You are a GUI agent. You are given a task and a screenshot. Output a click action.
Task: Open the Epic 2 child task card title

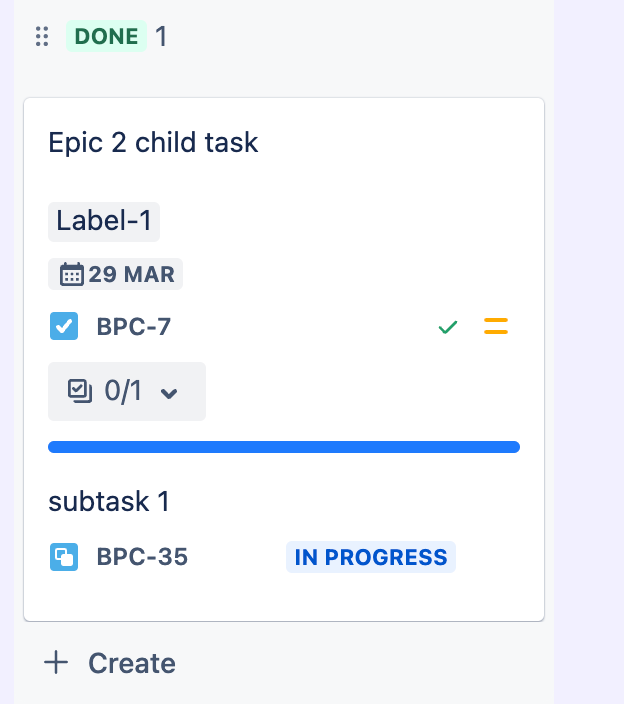(x=153, y=142)
